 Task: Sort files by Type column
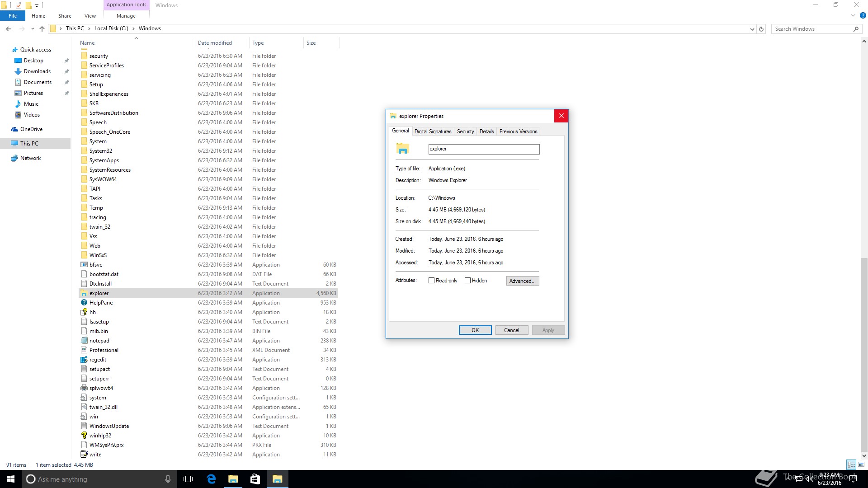pos(276,43)
